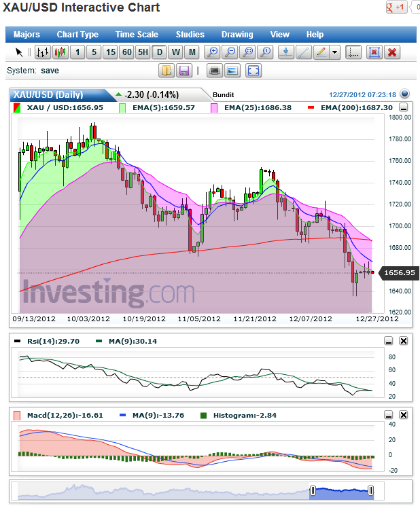Click the MA(9):-13.76 label
The width and height of the screenshot is (420, 508).
[158, 416]
